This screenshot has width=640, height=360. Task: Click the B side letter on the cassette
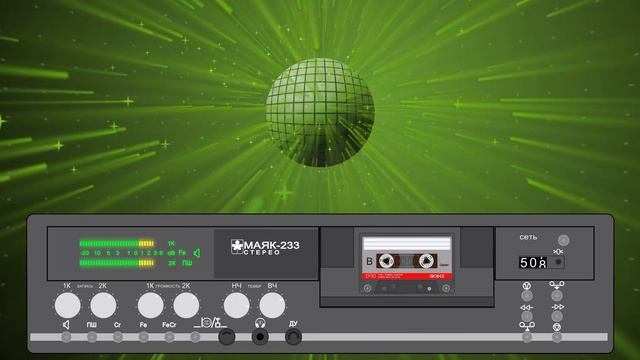pyautogui.click(x=369, y=261)
